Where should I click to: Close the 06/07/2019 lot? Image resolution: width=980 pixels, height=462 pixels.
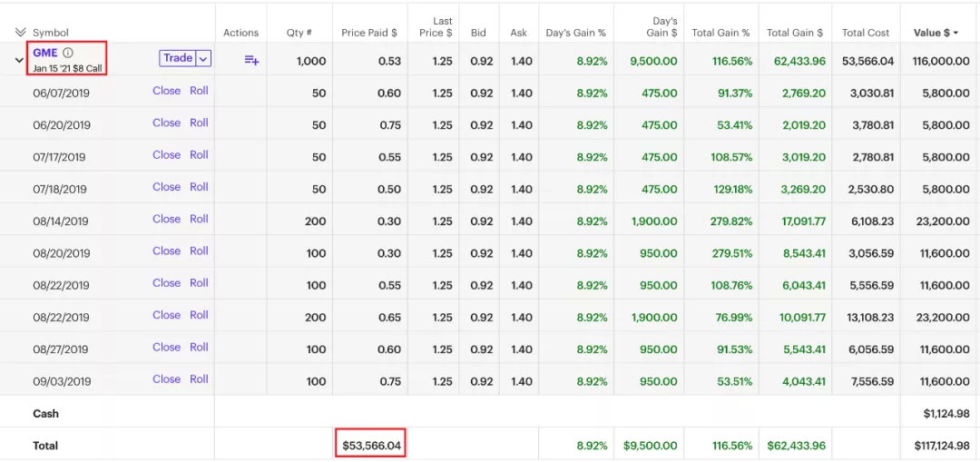point(166,91)
